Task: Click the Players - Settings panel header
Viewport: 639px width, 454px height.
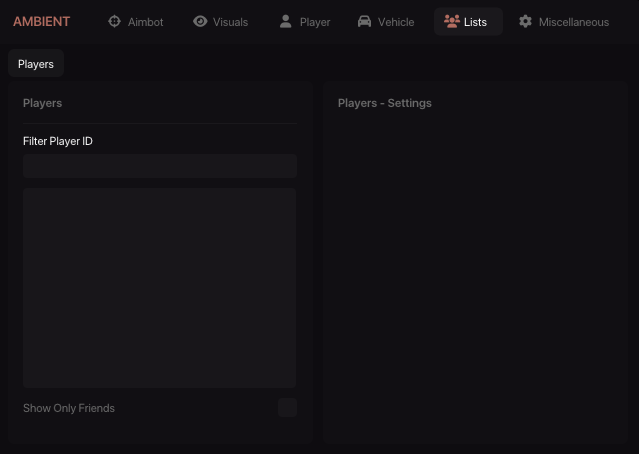Action: 385,103
